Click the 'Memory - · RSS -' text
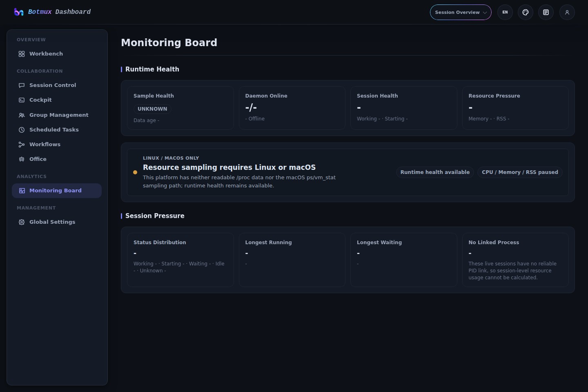The image size is (588, 392). pos(489,119)
